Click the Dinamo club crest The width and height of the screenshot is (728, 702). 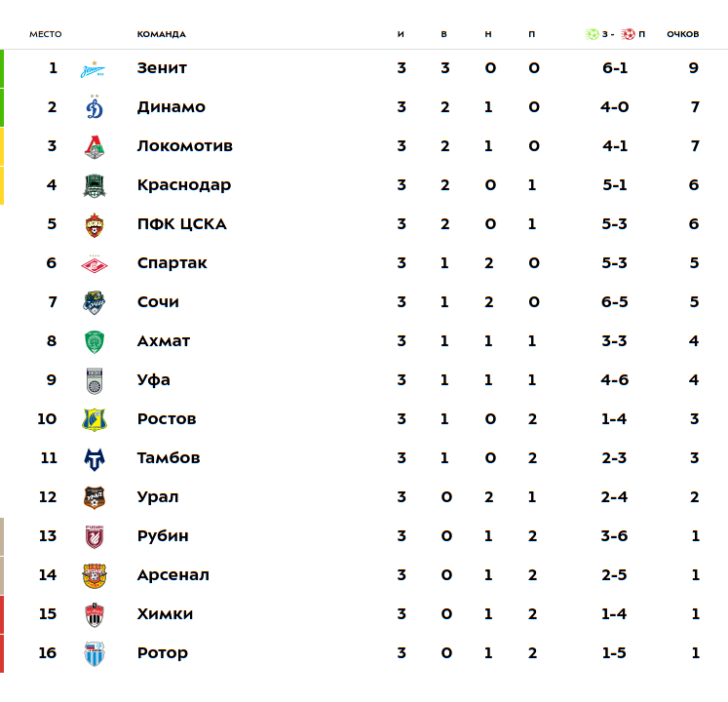95,107
